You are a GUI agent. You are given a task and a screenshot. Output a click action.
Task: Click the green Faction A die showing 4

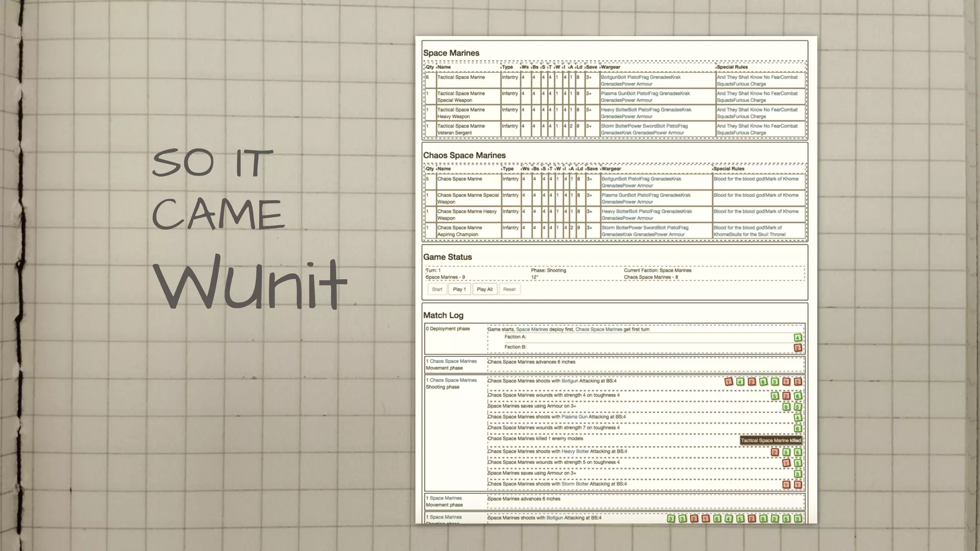click(x=797, y=338)
